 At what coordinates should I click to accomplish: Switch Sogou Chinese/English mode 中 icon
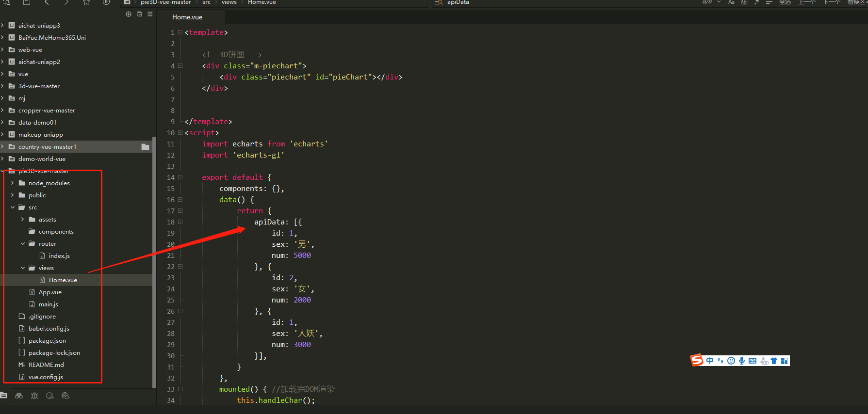(x=710, y=361)
